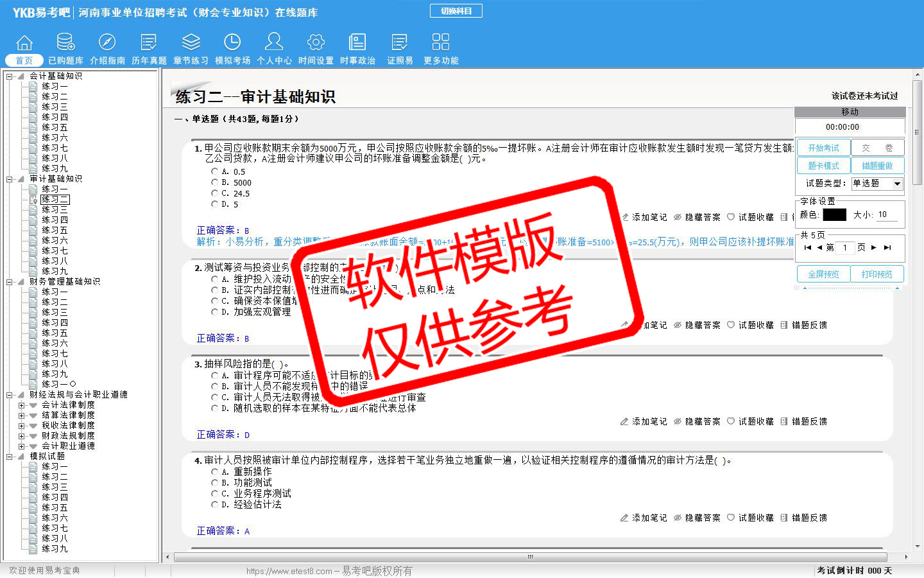Expand the 会计法律制度 tree node

(21, 405)
